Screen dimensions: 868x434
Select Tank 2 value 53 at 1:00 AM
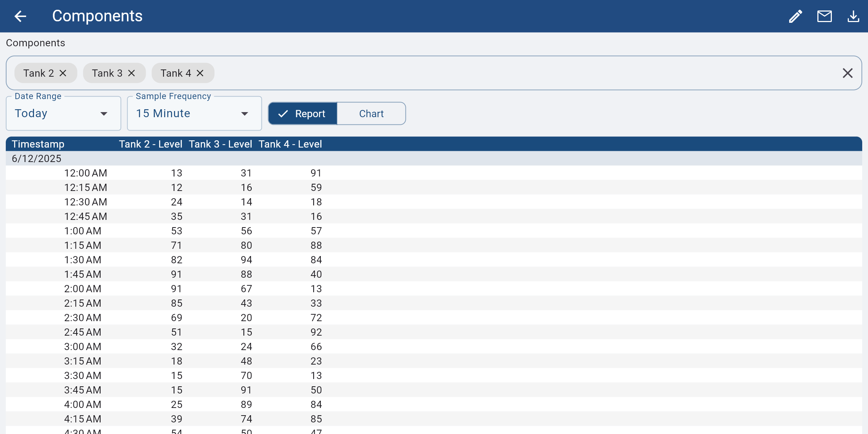(x=176, y=231)
